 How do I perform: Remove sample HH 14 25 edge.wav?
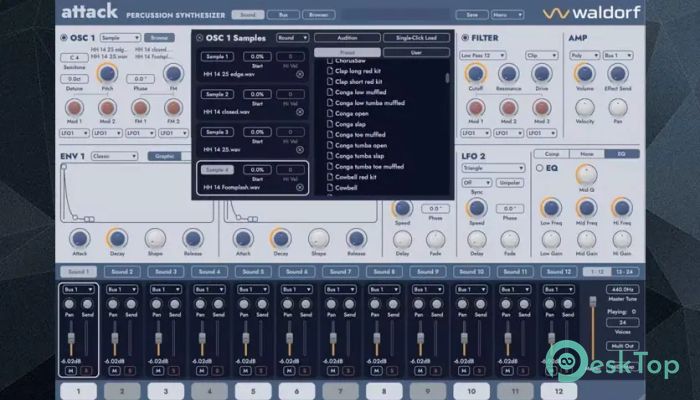click(300, 75)
